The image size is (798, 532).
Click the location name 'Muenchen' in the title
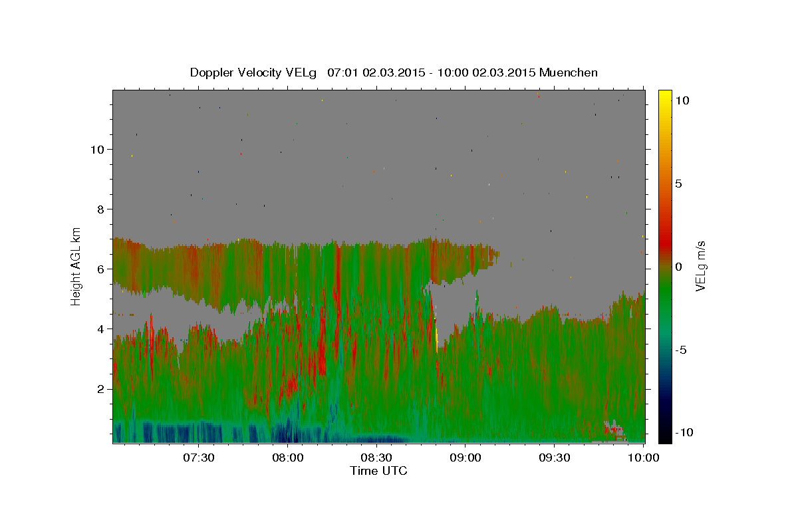pyautogui.click(x=569, y=72)
